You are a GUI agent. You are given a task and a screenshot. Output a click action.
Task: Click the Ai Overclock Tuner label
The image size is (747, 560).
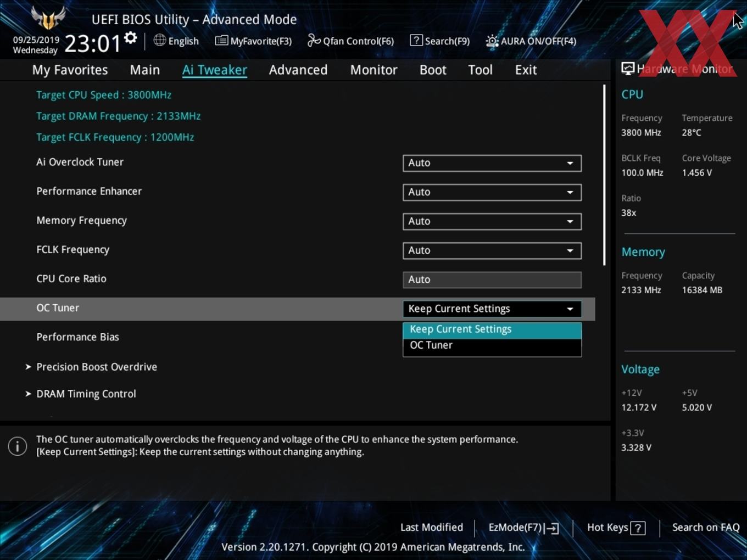[80, 162]
